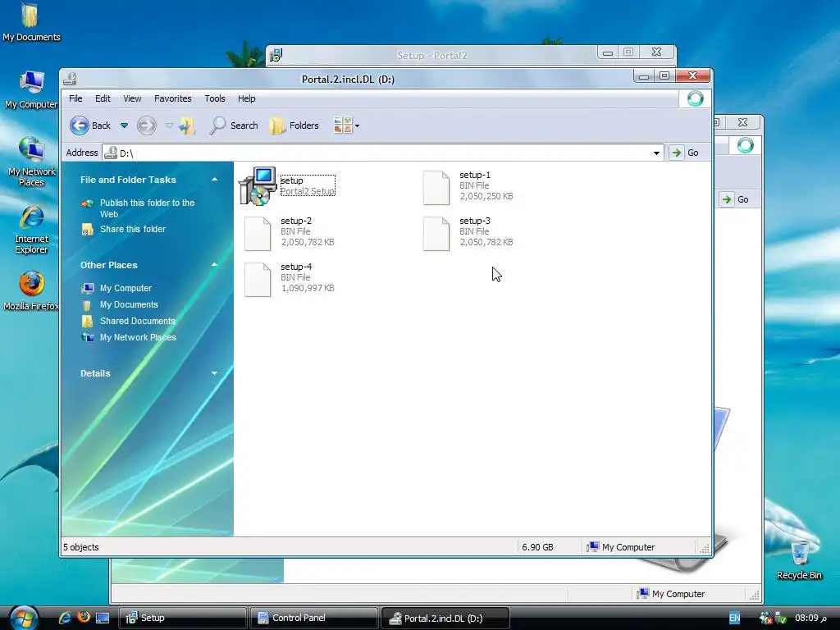Open the Back history dropdown arrow

tap(125, 126)
